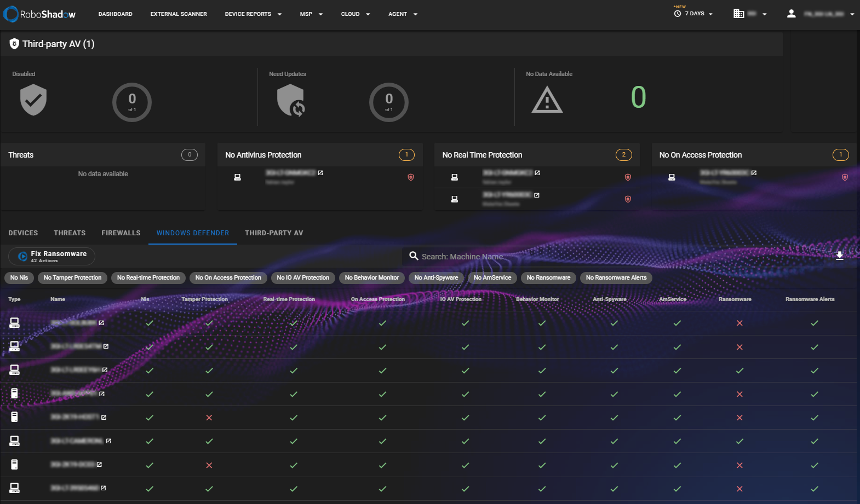Open the Dashboard menu item

point(115,14)
